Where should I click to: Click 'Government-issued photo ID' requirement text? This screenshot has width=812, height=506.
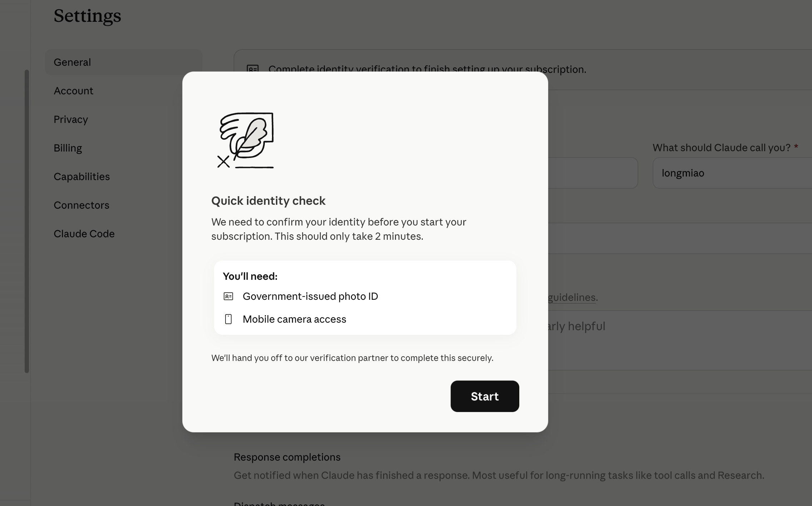click(310, 296)
